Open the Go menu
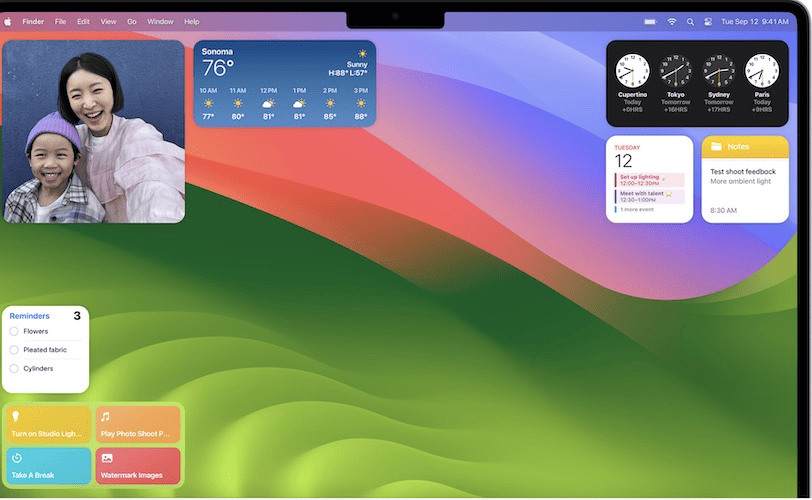 pyautogui.click(x=132, y=21)
